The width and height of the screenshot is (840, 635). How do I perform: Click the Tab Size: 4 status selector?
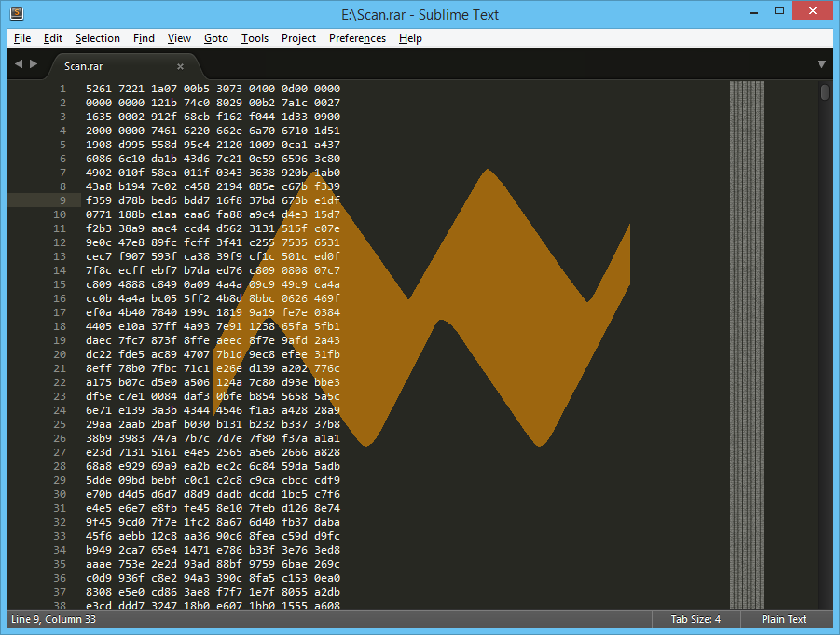pos(695,619)
